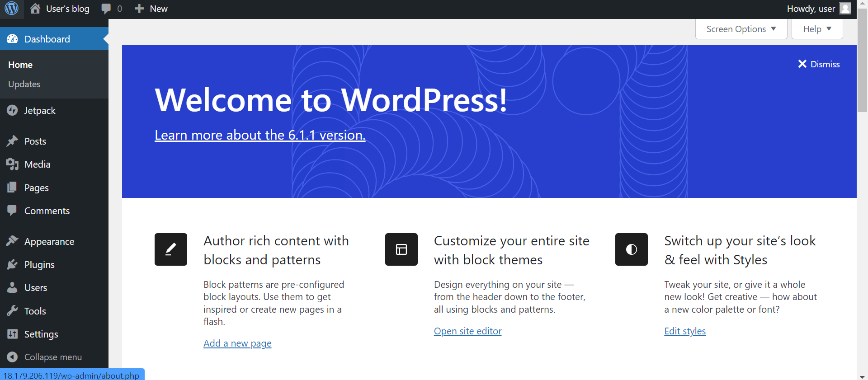Open the Posts menu

[54, 141]
